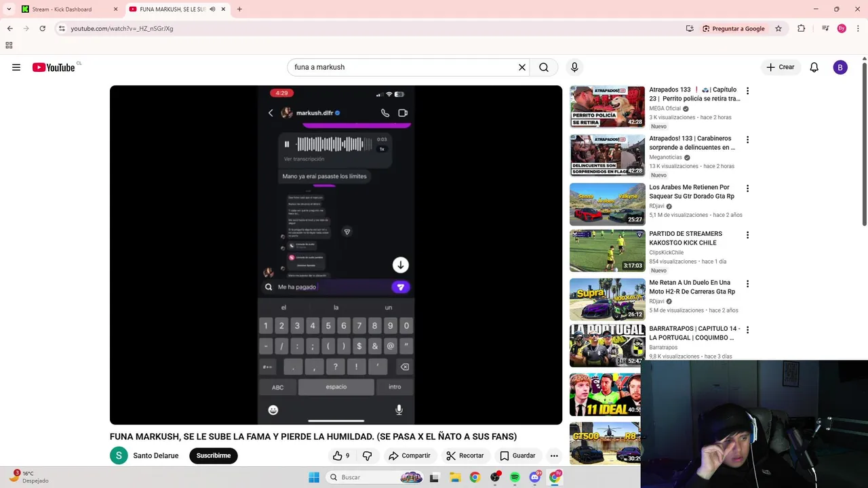This screenshot has width=868, height=488.
Task: Open the 11 IDEAL video thumbnail
Action: coord(605,394)
